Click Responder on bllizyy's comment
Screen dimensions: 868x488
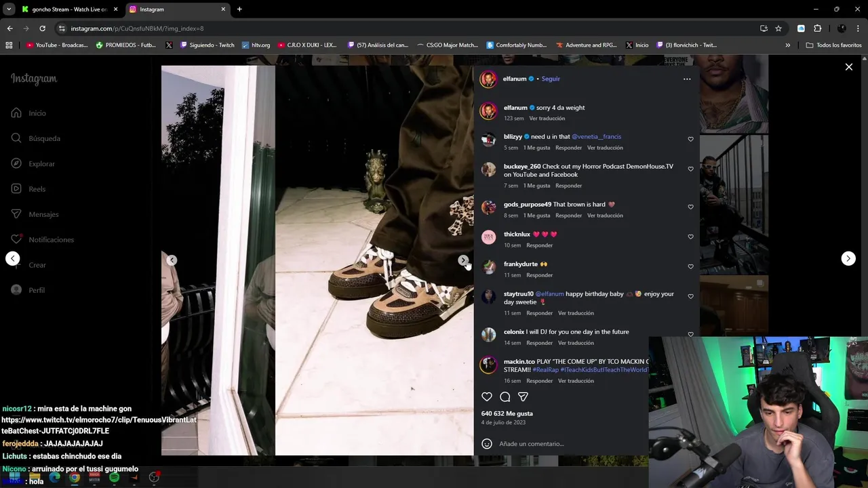pos(568,148)
